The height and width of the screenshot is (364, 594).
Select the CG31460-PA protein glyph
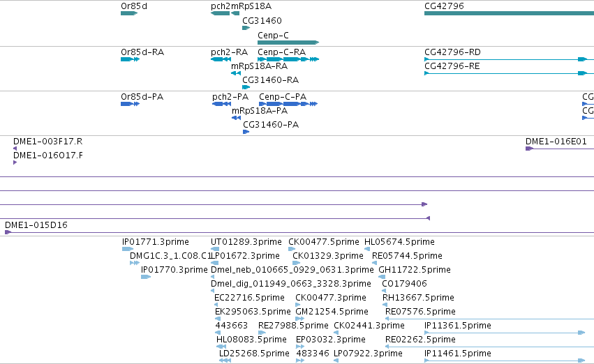246,132
